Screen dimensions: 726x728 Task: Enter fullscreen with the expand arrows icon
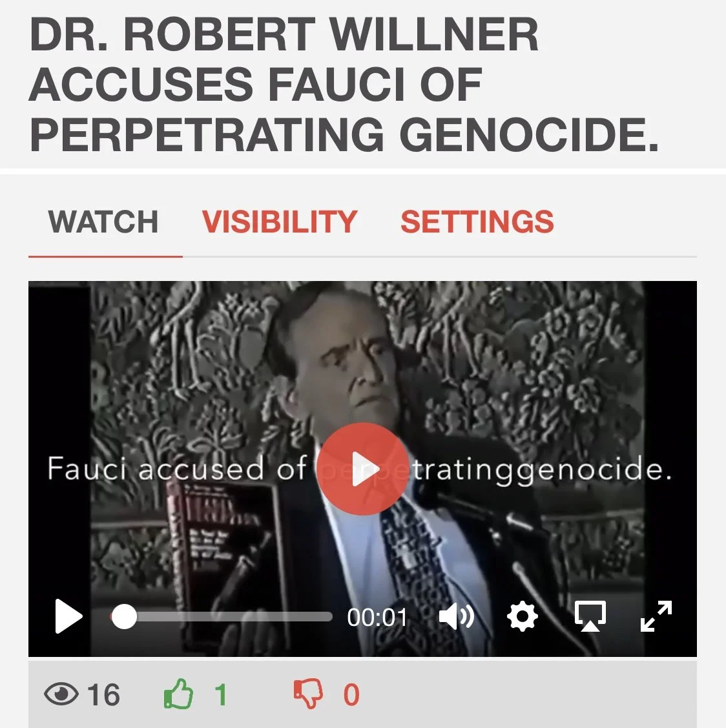coord(656,616)
